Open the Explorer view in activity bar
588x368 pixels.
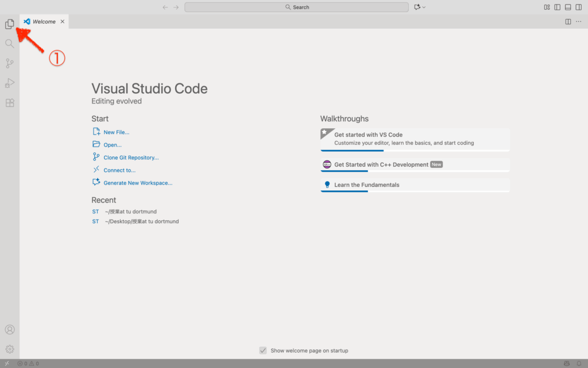[x=9, y=24]
